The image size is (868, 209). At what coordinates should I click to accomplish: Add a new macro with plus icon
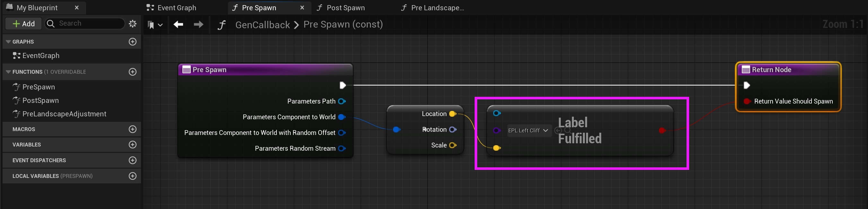click(x=133, y=129)
